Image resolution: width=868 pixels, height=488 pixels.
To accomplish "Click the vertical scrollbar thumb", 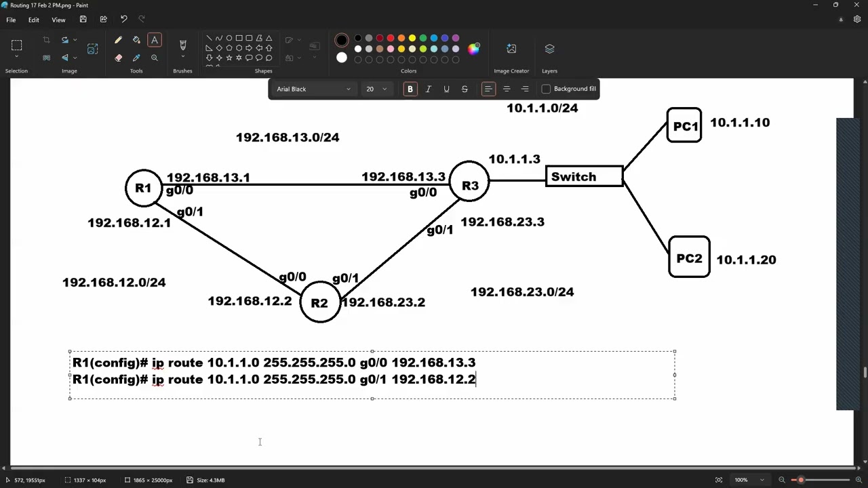I will pos(865,373).
